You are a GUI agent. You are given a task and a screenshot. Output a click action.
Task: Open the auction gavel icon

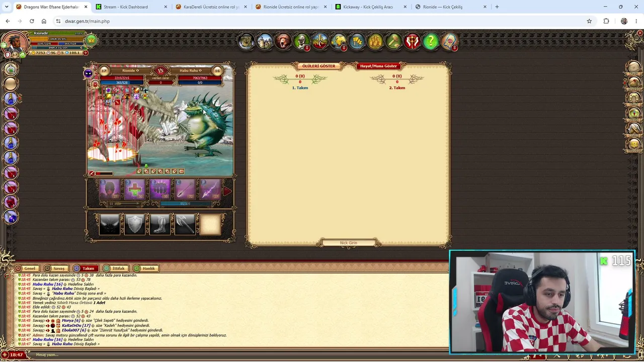(x=394, y=41)
